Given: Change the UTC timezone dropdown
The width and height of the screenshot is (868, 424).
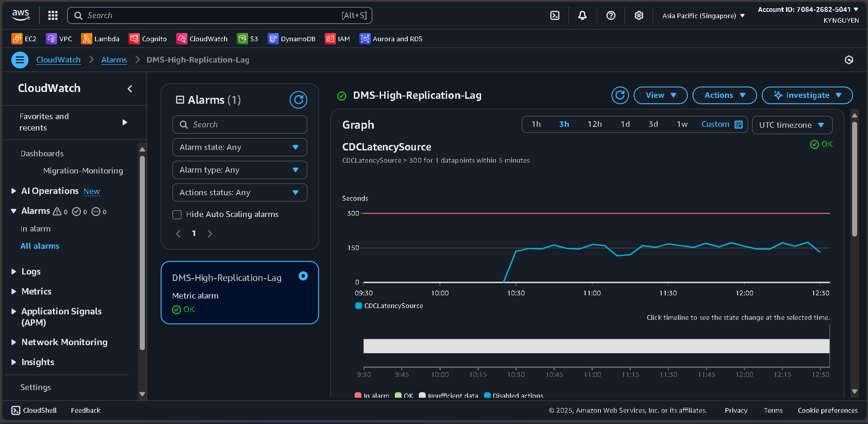Looking at the screenshot, I should [x=792, y=125].
